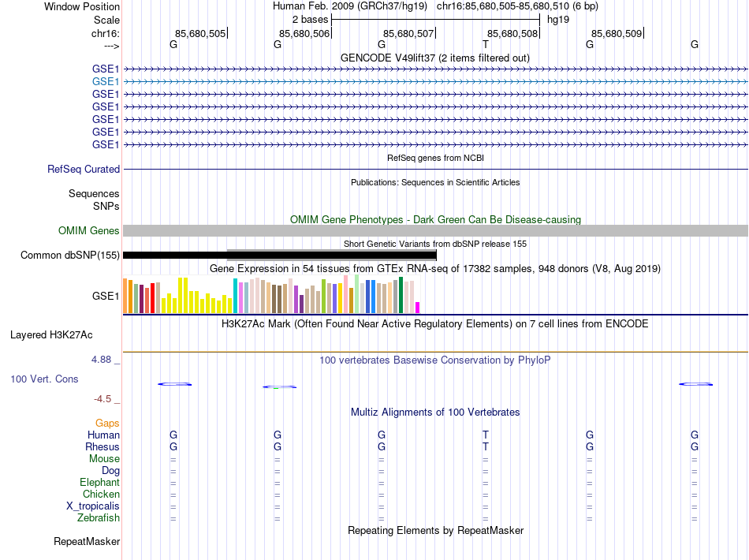Open the 100 Vert. Cons track label

click(44, 379)
